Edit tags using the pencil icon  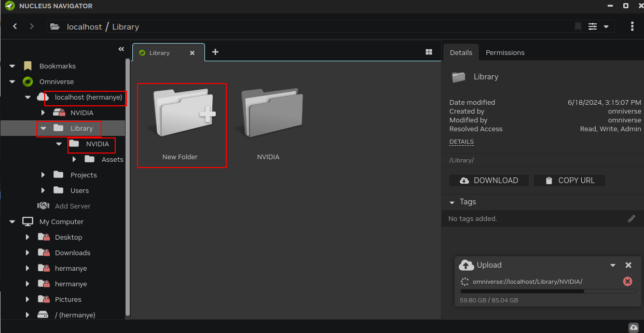pyautogui.click(x=632, y=219)
